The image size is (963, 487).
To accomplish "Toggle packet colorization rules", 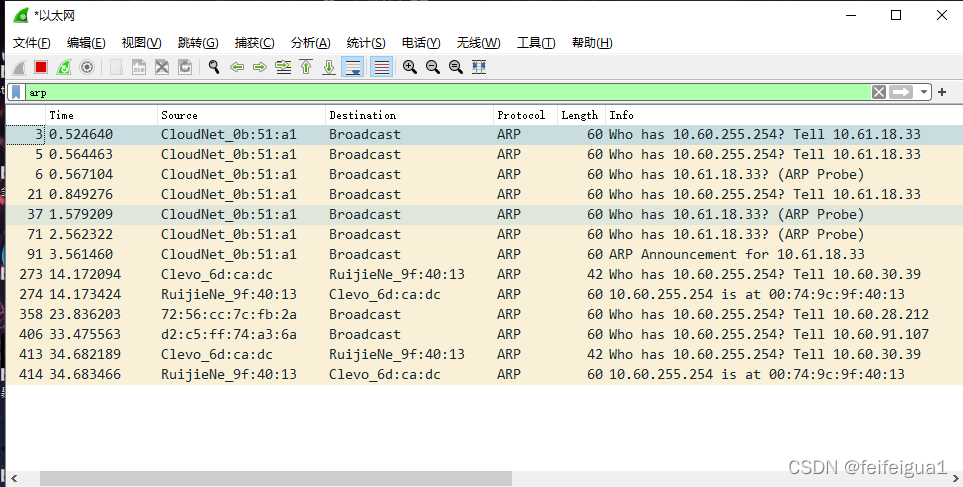I will (381, 67).
